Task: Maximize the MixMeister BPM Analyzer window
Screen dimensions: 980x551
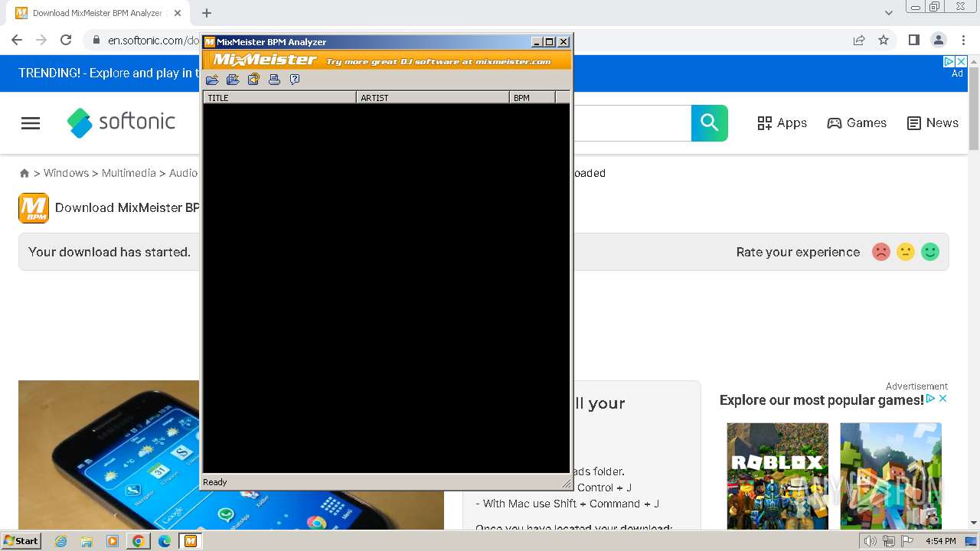Action: pos(550,42)
